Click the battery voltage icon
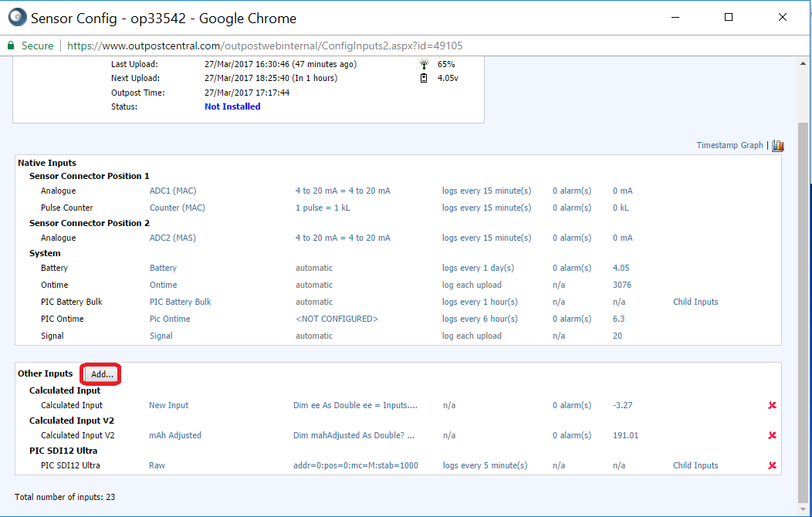This screenshot has width=812, height=517. 424,78
